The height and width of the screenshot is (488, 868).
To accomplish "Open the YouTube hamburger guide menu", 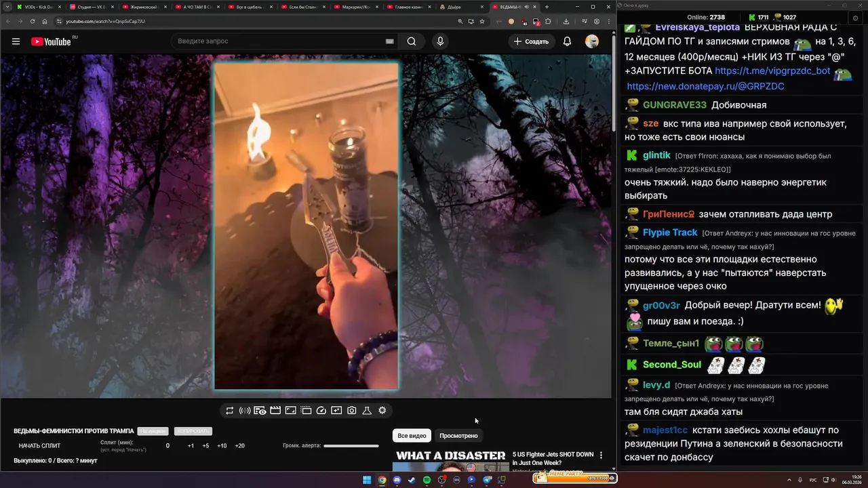I will pos(16,41).
